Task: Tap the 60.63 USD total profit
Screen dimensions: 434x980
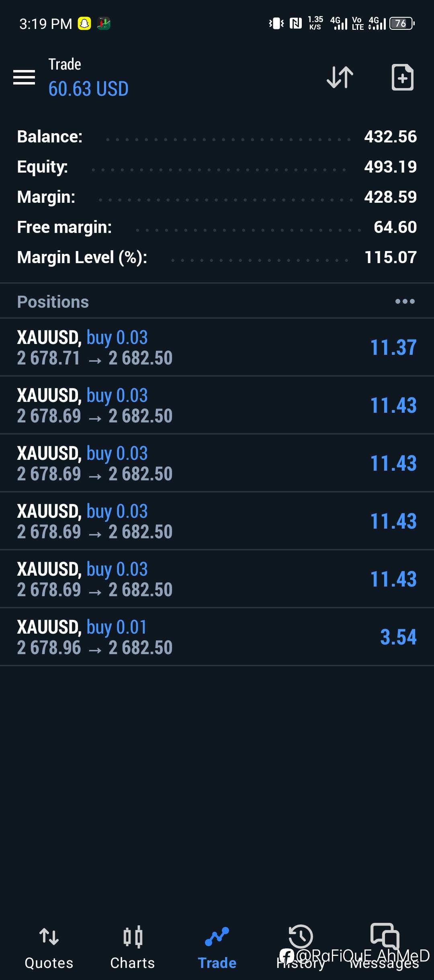Action: click(88, 89)
